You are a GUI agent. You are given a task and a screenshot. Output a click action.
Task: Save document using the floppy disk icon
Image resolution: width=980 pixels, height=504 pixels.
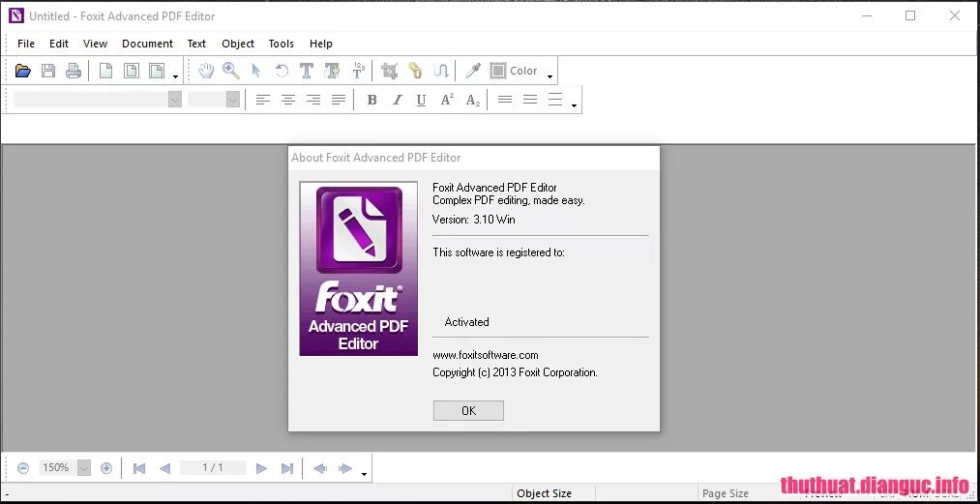pos(48,71)
